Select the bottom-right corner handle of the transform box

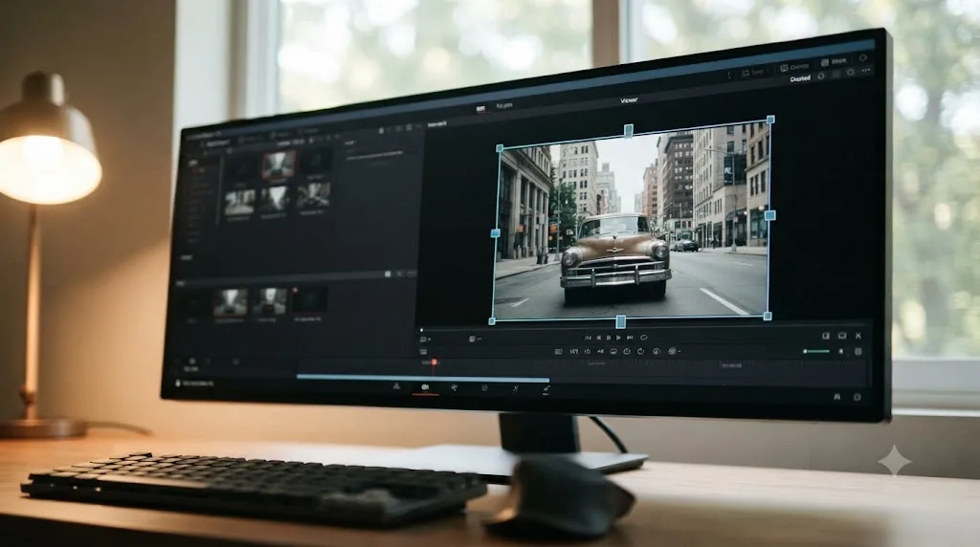click(x=768, y=317)
